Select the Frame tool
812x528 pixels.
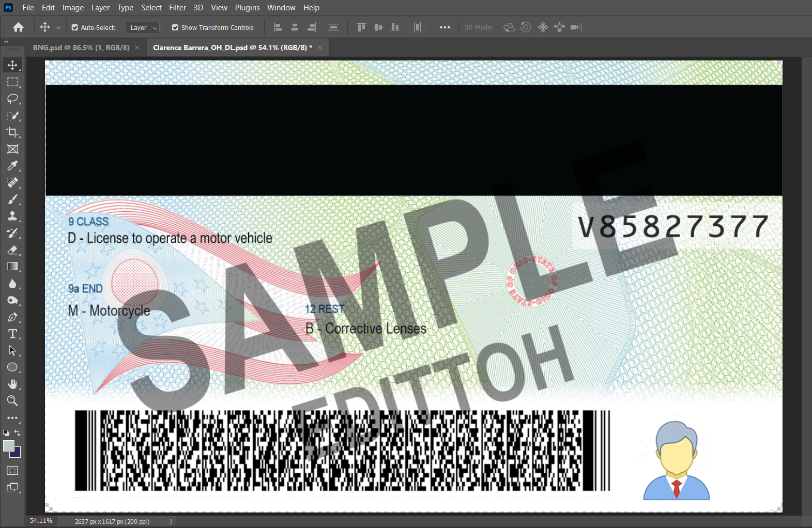click(x=12, y=149)
